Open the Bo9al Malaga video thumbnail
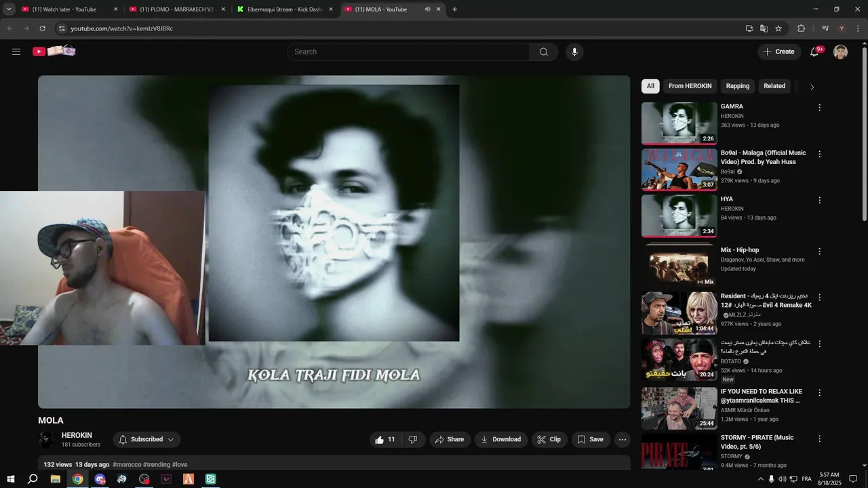The image size is (868, 488). 679,169
